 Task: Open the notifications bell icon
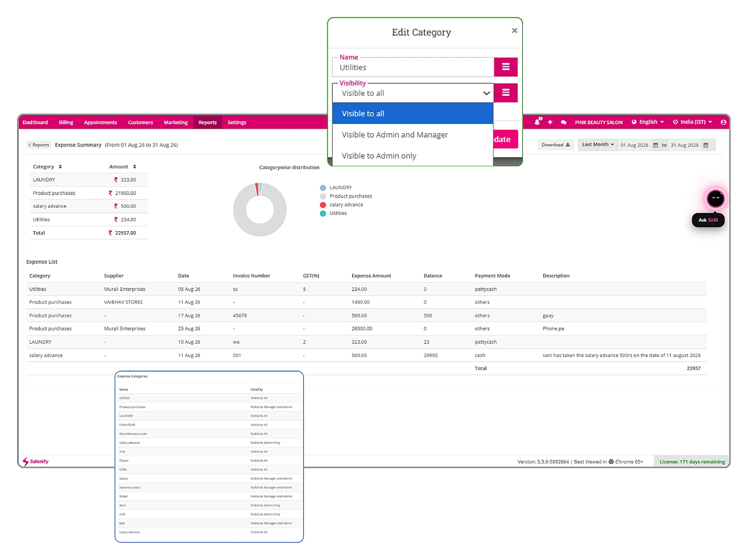(537, 122)
